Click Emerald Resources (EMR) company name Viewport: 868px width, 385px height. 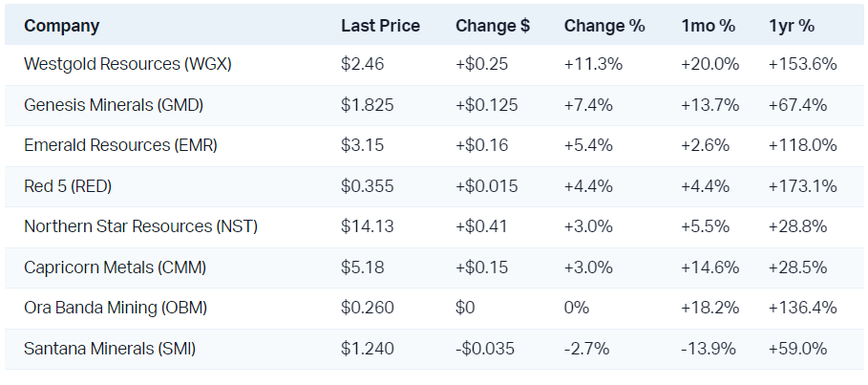(120, 146)
